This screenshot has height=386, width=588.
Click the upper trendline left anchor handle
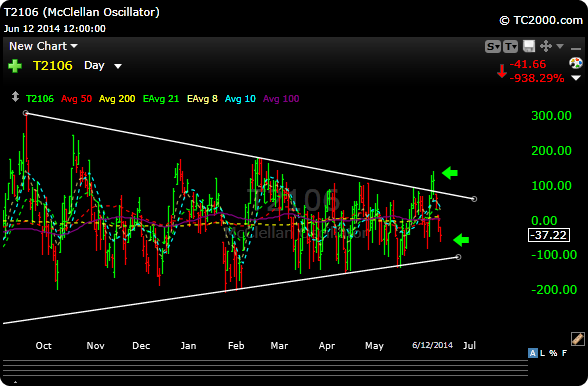click(26, 113)
